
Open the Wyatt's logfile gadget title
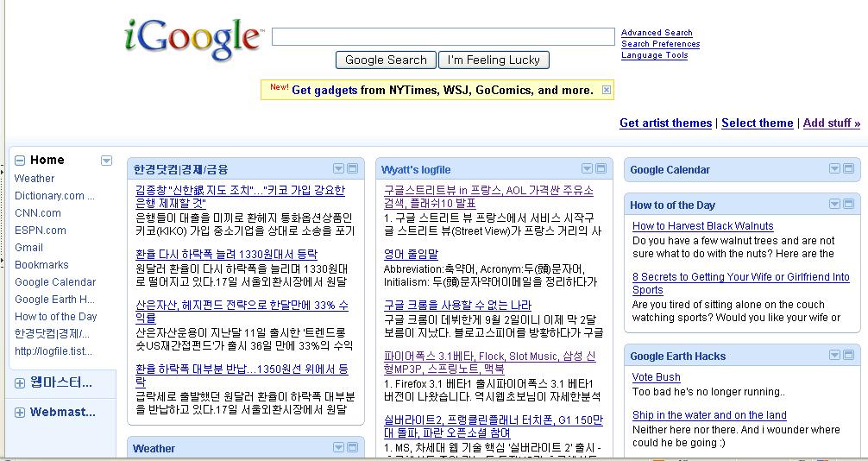click(x=416, y=169)
